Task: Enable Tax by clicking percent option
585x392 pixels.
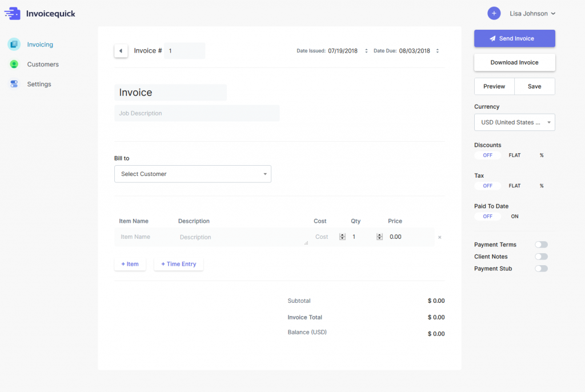Action: (542, 186)
